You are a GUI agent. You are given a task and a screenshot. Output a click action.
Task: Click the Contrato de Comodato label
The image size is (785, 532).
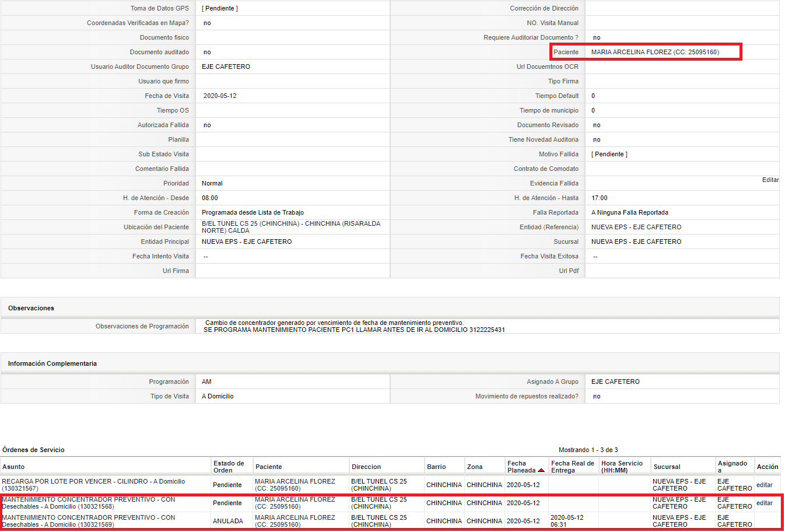(546, 169)
